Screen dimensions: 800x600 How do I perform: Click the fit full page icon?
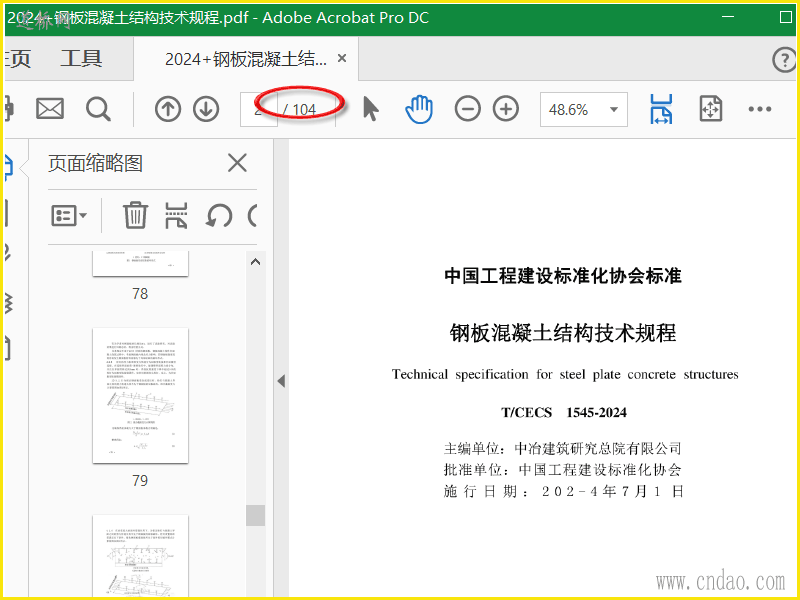click(x=711, y=109)
